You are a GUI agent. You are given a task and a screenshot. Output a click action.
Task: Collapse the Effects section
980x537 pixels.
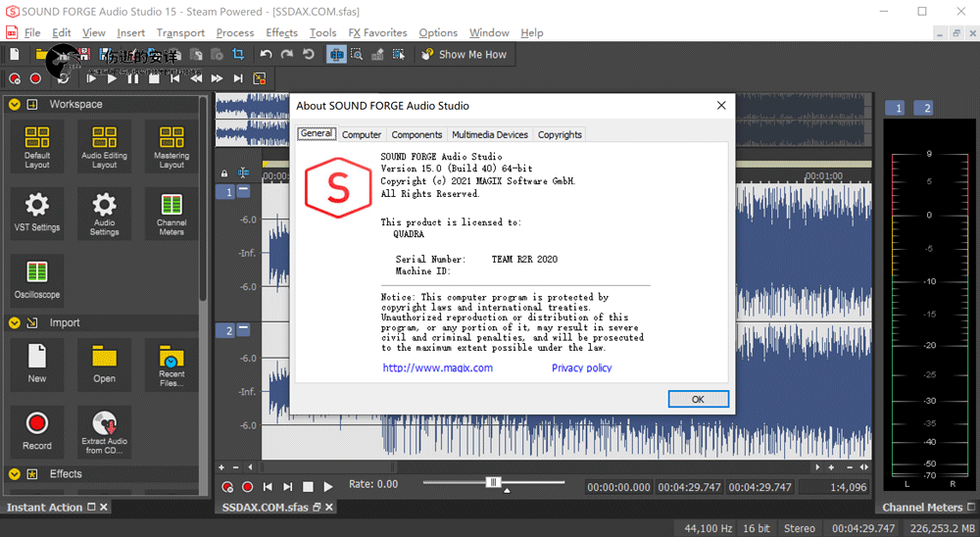(15, 474)
